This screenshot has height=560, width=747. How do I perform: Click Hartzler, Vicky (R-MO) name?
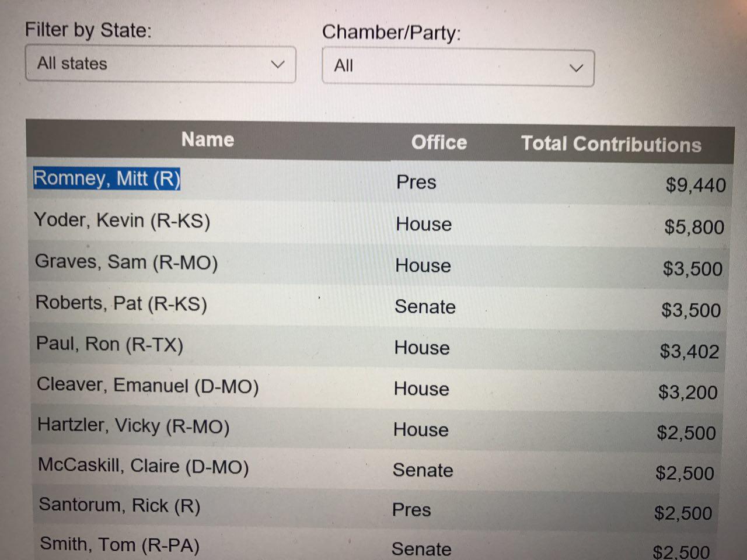click(134, 426)
